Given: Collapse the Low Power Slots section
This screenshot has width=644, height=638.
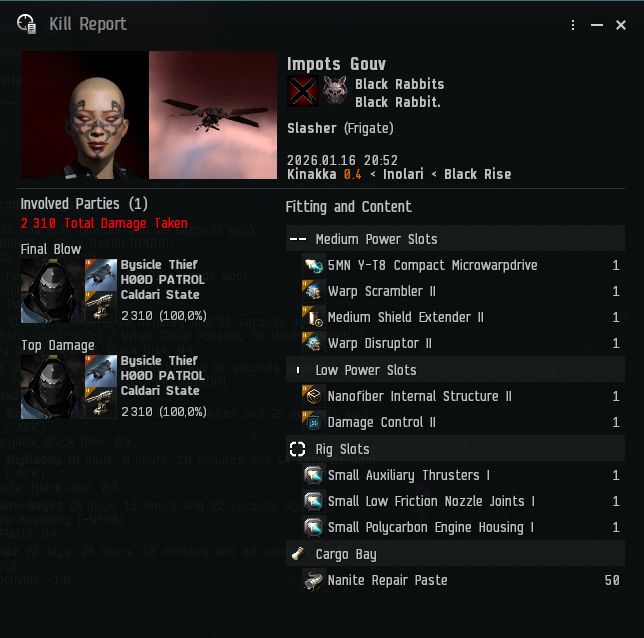Looking at the screenshot, I should (455, 370).
